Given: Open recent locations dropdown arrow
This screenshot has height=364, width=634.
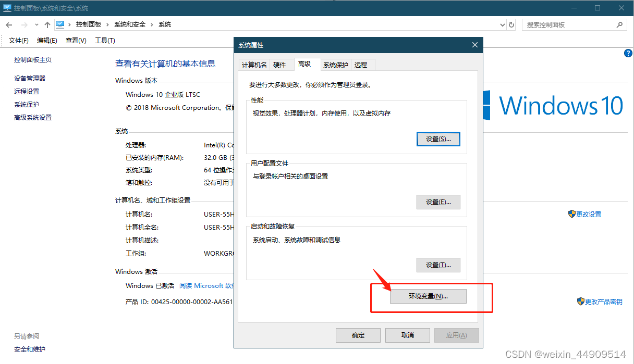Looking at the screenshot, I should 36,25.
